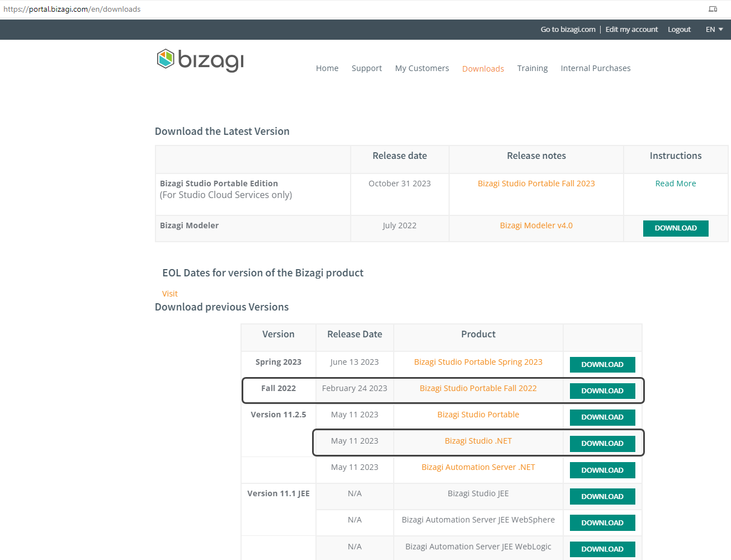This screenshot has height=560, width=731.
Task: Download Bizagi Modeler
Action: point(676,228)
